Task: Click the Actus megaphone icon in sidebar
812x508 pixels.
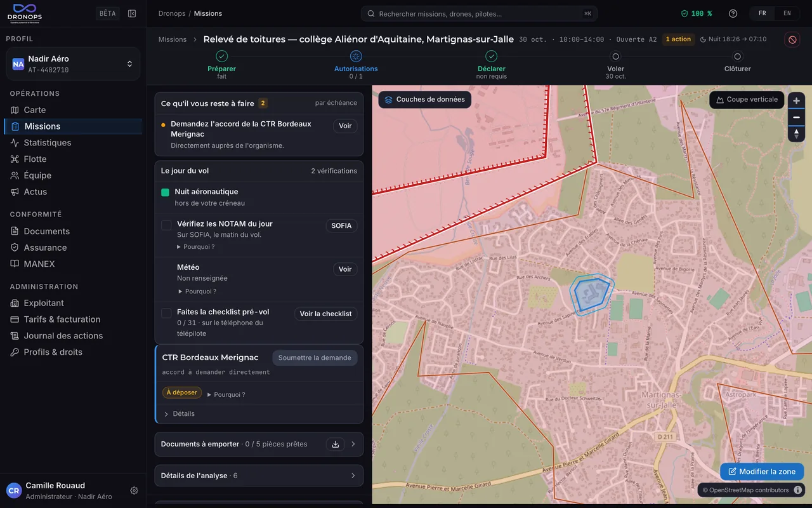Action: point(15,192)
